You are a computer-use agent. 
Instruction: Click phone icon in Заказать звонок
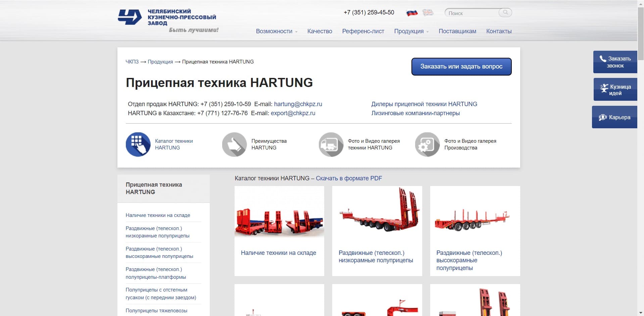click(x=603, y=58)
